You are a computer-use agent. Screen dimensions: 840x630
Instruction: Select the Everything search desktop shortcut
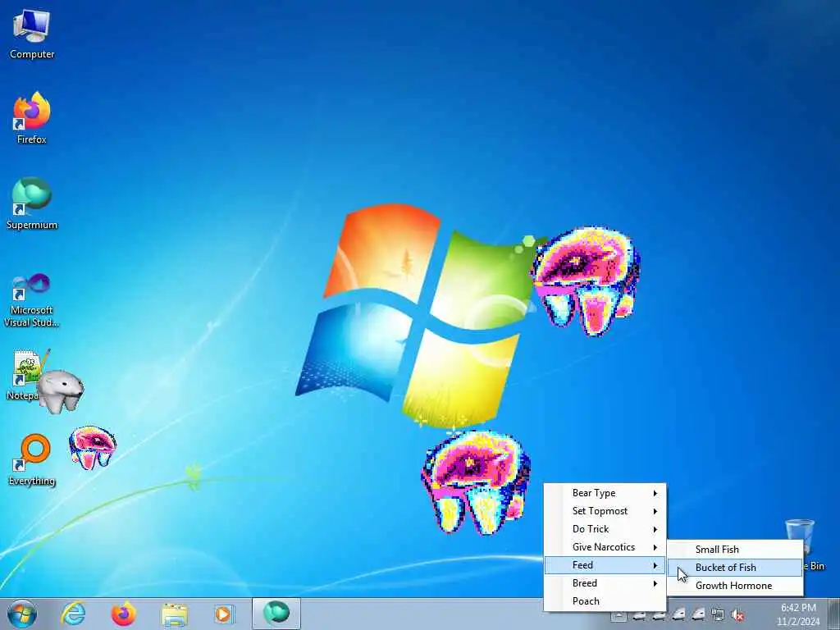(32, 459)
